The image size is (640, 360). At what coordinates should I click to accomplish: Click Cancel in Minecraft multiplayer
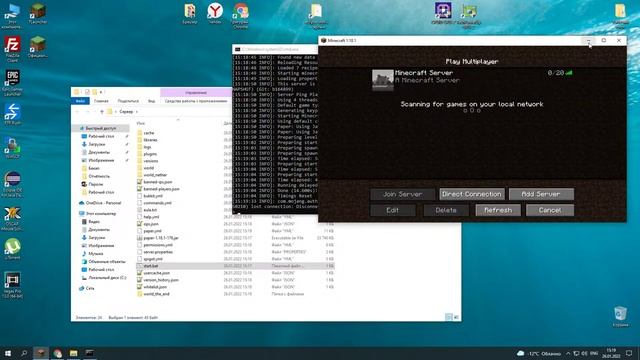550,210
